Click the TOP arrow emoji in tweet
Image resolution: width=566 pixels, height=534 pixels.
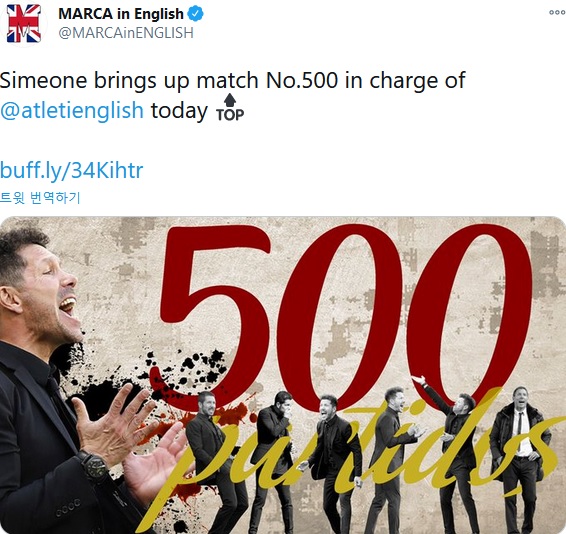pos(230,108)
